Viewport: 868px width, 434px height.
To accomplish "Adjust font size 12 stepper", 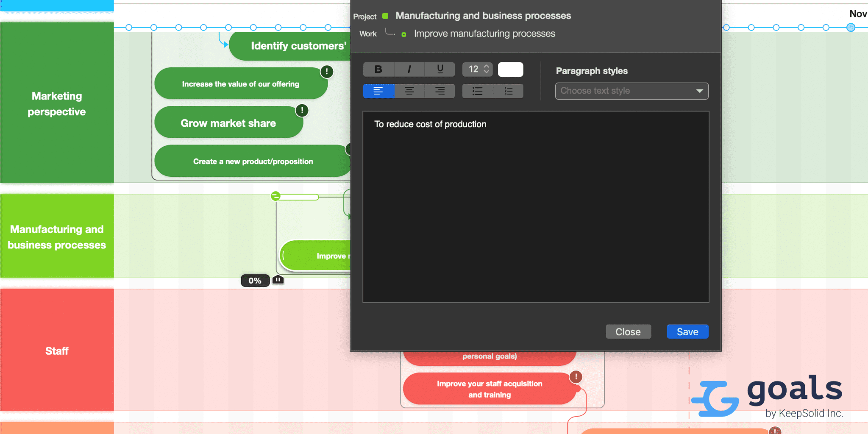I will tap(487, 69).
